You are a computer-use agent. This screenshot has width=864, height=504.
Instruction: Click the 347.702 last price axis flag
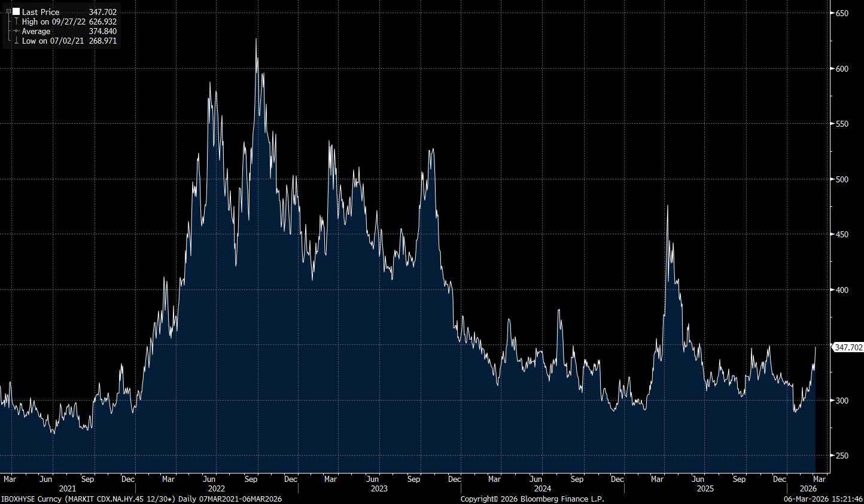[x=848, y=347]
